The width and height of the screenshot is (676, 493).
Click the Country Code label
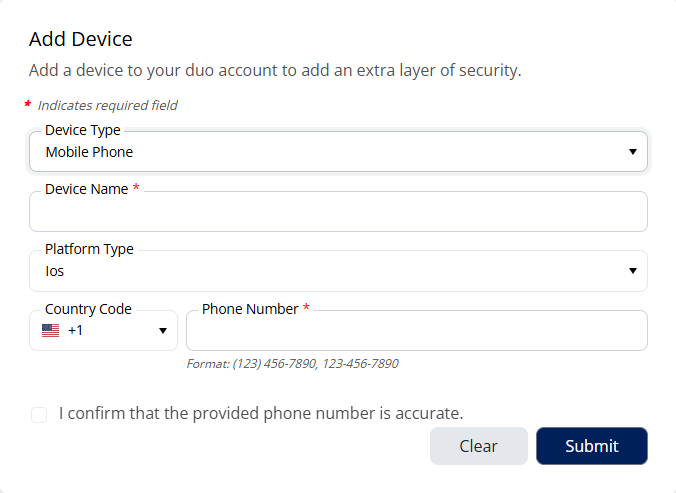coord(88,309)
